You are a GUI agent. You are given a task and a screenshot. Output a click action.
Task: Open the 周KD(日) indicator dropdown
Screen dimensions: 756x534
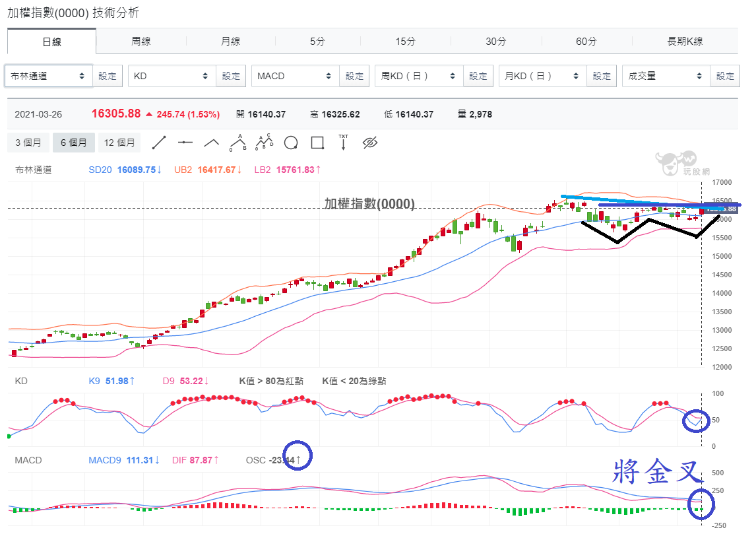418,76
